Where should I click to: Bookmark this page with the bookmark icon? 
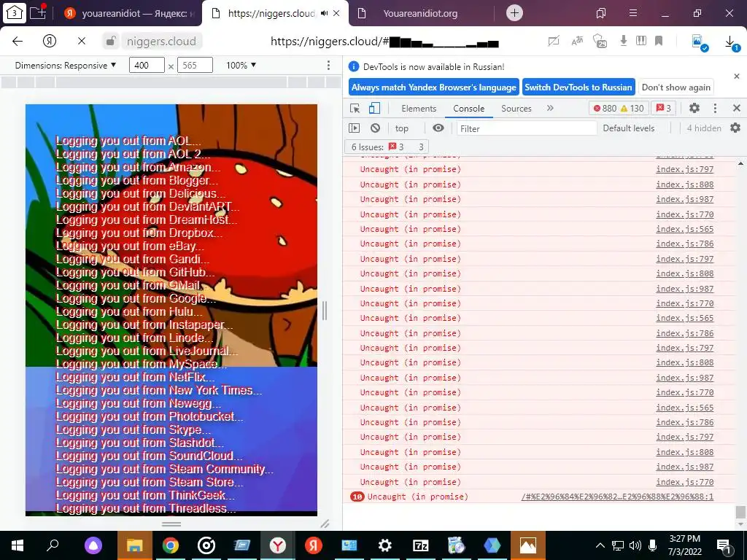(659, 41)
